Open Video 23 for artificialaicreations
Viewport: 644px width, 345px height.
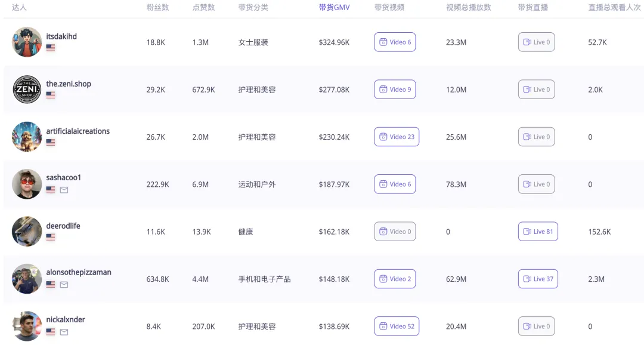[397, 137]
